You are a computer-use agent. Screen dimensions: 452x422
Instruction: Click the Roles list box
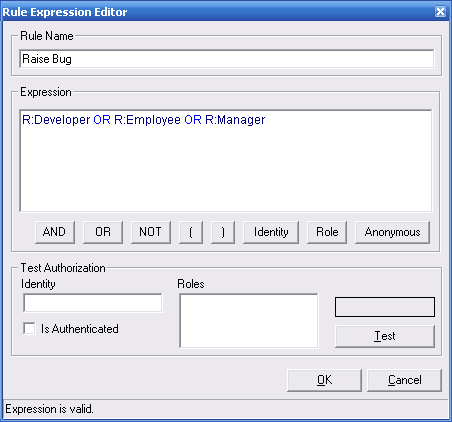tap(249, 321)
